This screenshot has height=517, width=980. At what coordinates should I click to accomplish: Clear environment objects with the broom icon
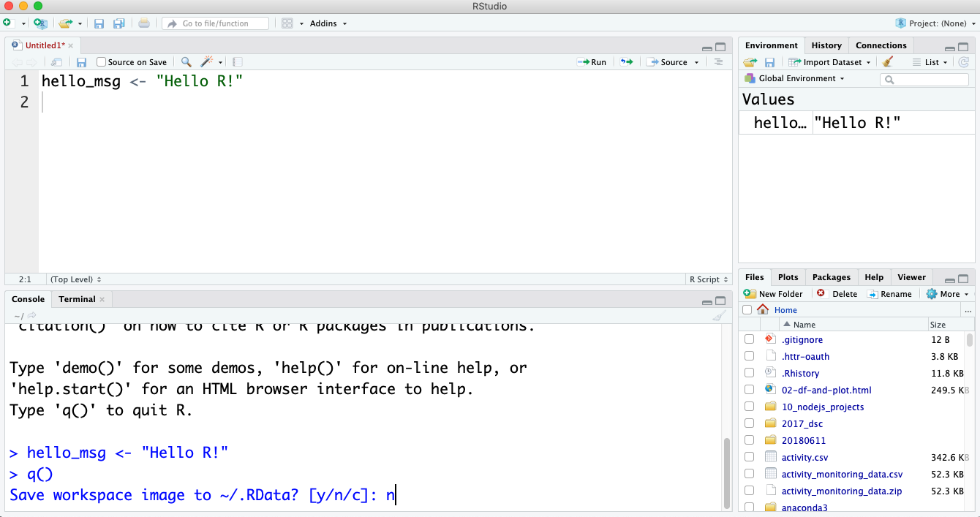(888, 62)
